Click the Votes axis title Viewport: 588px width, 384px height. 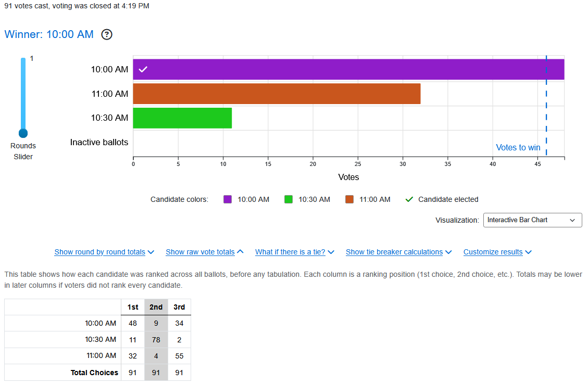pyautogui.click(x=349, y=177)
